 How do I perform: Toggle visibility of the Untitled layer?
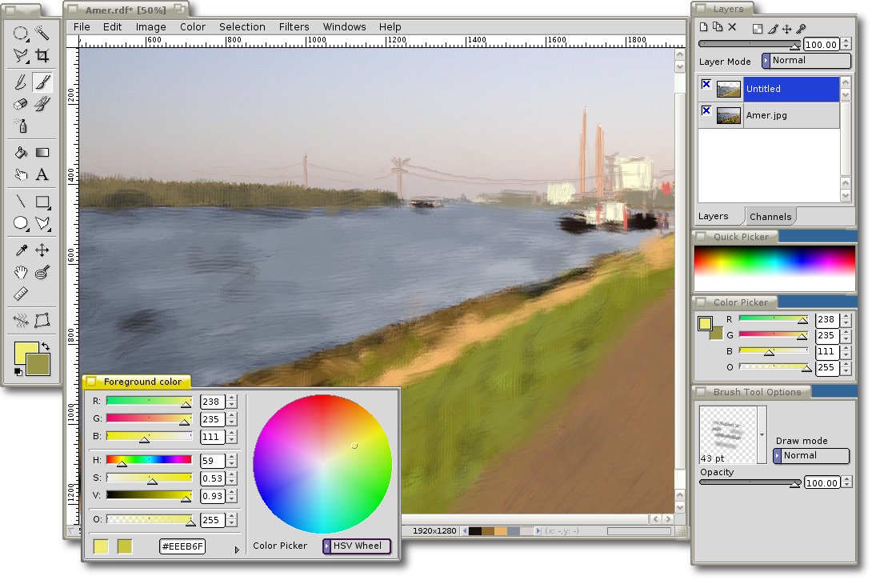(706, 85)
